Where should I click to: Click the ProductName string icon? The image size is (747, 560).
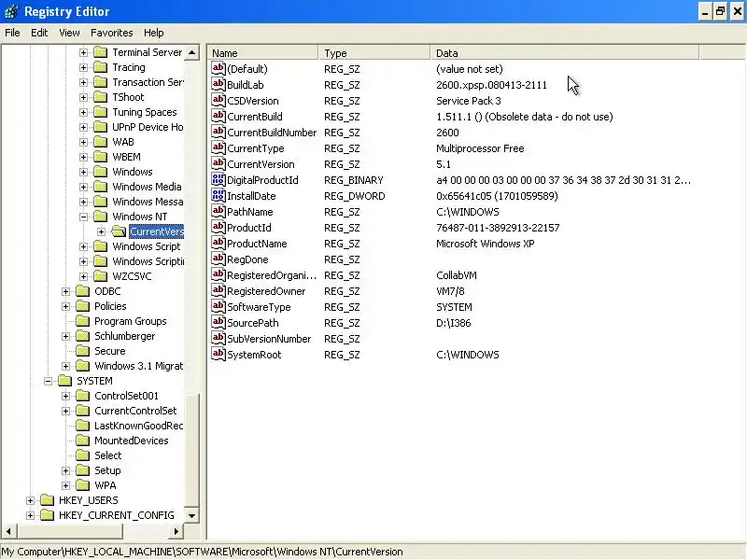(218, 243)
